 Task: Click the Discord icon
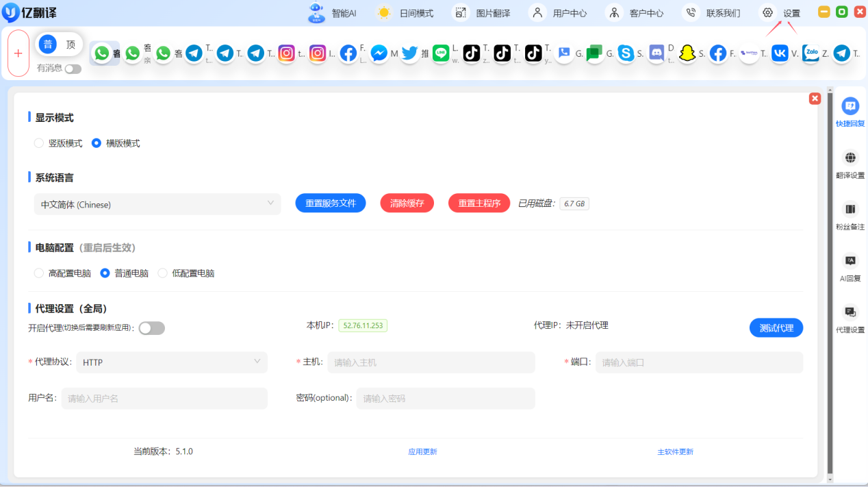click(x=656, y=53)
